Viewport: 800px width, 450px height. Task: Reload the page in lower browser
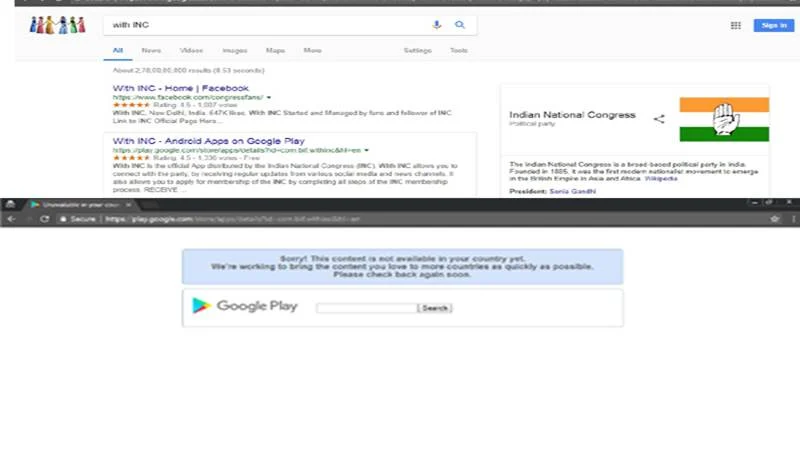point(45,219)
